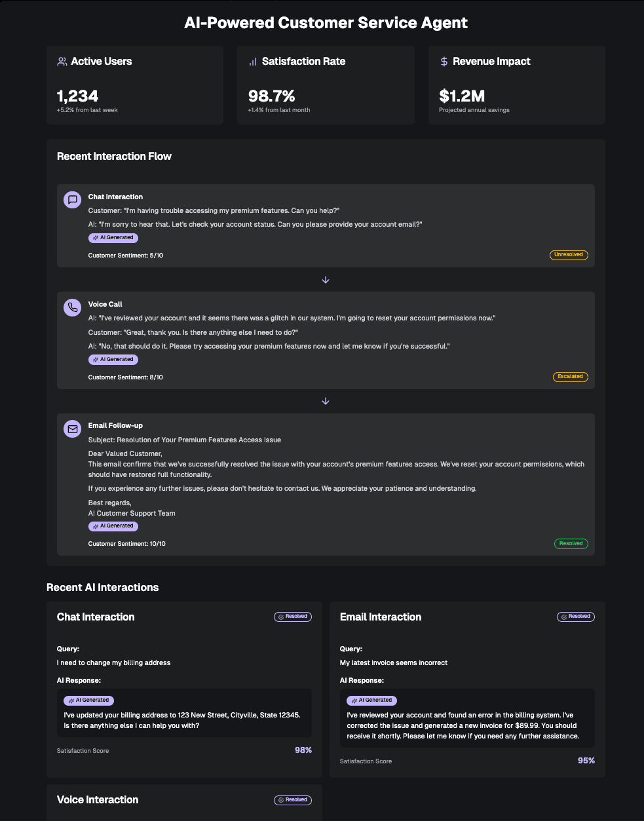Click the 95% satisfaction score value
Screen dimensions: 644x821
coord(586,761)
